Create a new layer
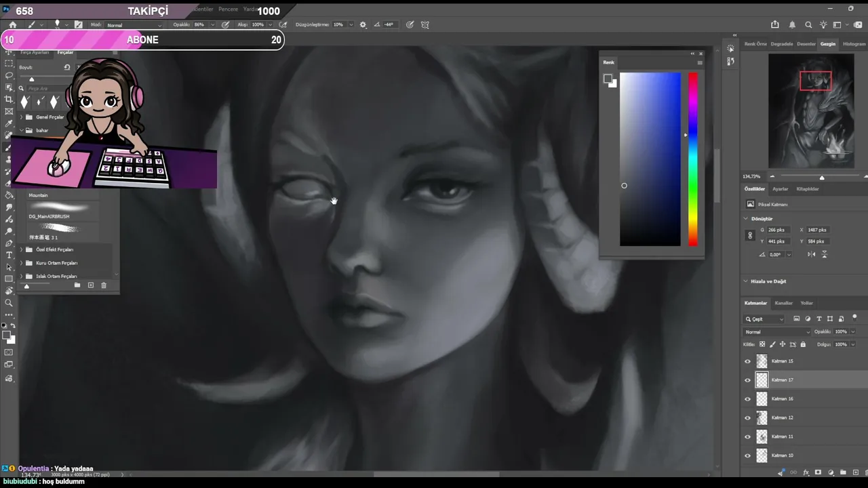 click(x=854, y=472)
